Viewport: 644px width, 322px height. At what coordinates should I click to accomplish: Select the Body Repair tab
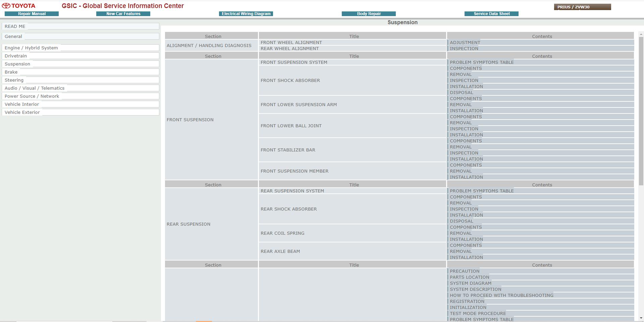(x=369, y=14)
